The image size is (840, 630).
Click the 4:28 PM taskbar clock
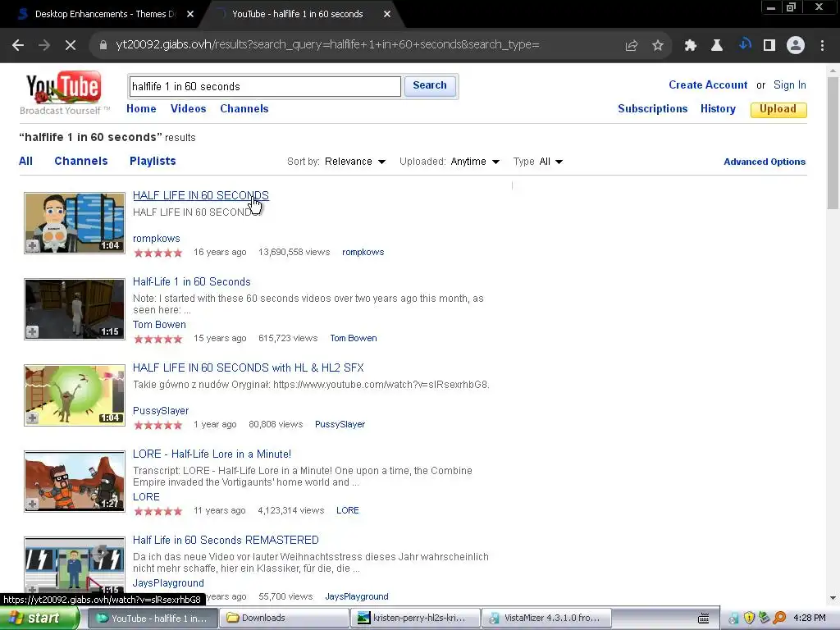[810, 619]
